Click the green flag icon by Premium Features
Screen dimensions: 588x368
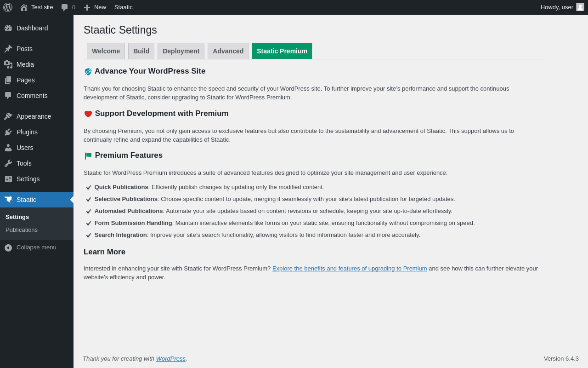(x=88, y=156)
